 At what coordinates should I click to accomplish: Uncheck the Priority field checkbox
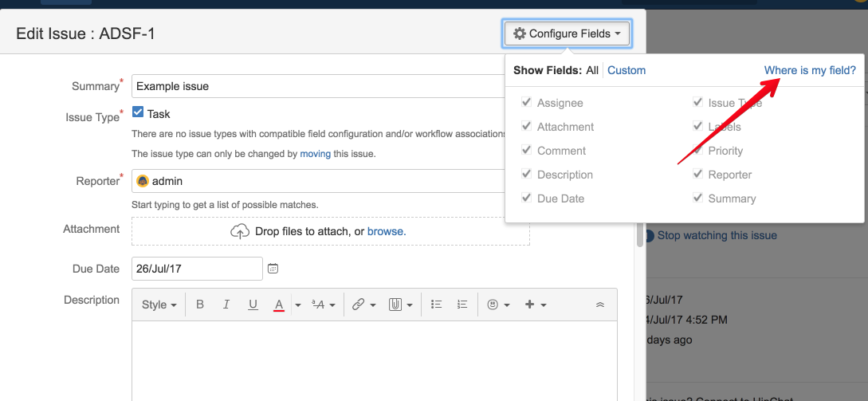[697, 151]
